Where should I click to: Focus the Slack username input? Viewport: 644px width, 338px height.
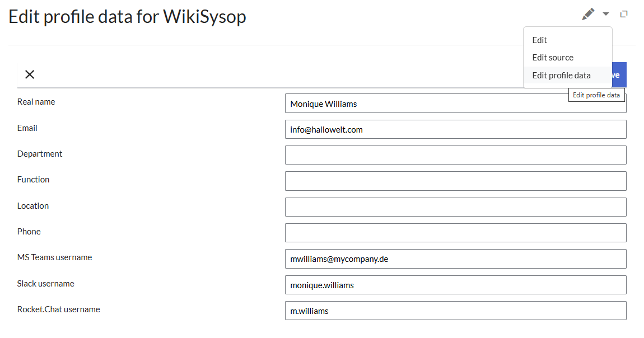(x=455, y=285)
